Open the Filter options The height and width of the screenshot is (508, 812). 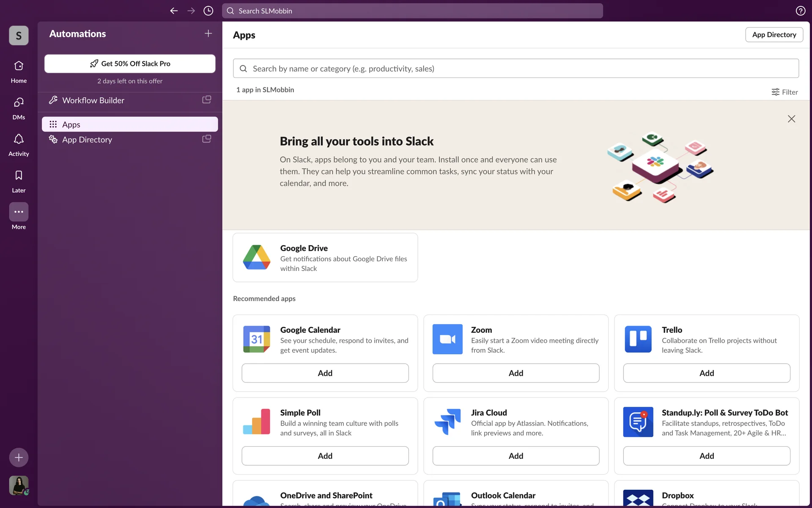[x=785, y=92]
